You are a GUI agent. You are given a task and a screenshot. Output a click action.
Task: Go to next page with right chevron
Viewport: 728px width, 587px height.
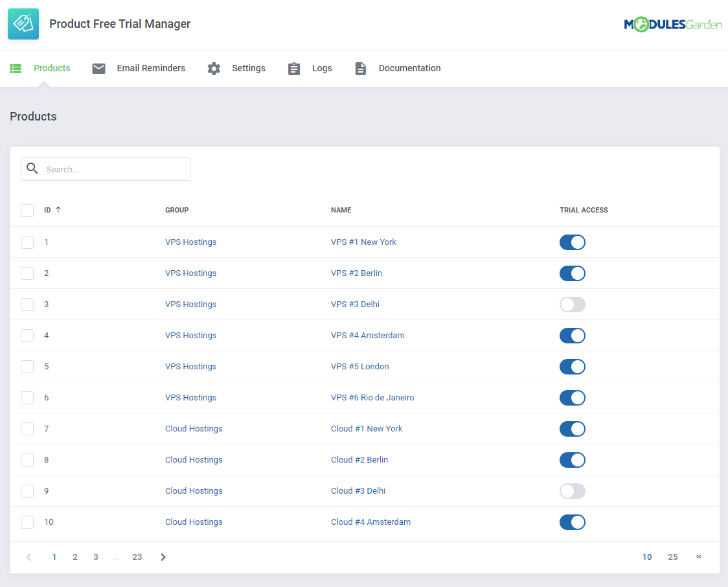[x=163, y=557]
